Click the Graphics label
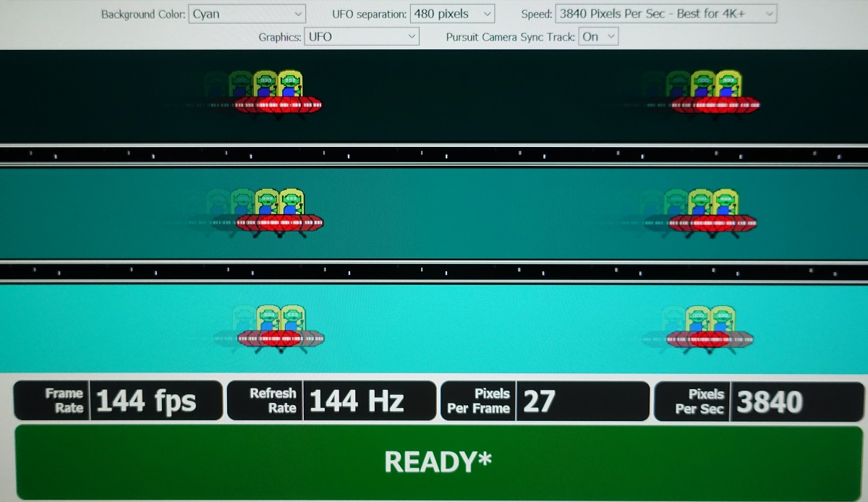 (279, 37)
